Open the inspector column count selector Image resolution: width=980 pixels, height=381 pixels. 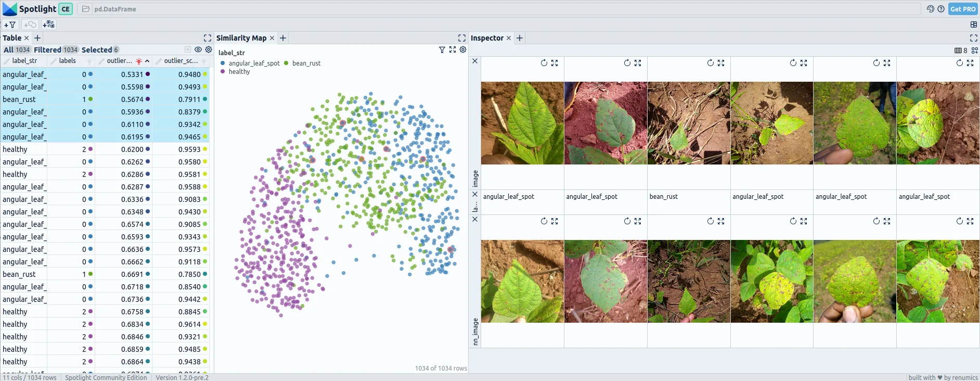point(961,50)
